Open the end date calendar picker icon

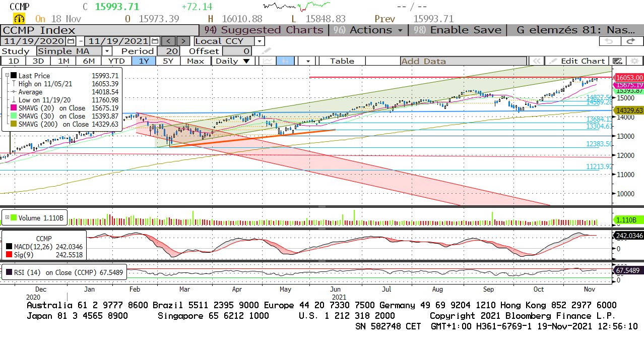155,41
